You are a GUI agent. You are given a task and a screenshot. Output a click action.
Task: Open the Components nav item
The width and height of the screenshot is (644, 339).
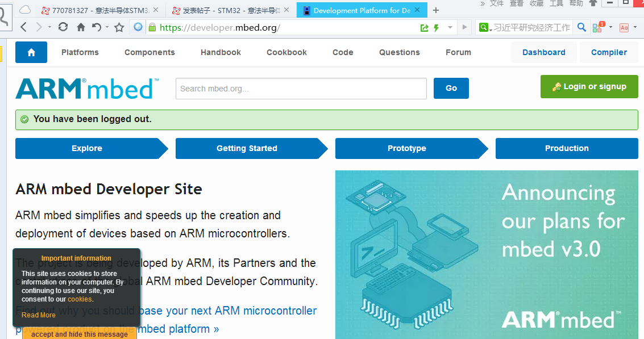(x=150, y=53)
